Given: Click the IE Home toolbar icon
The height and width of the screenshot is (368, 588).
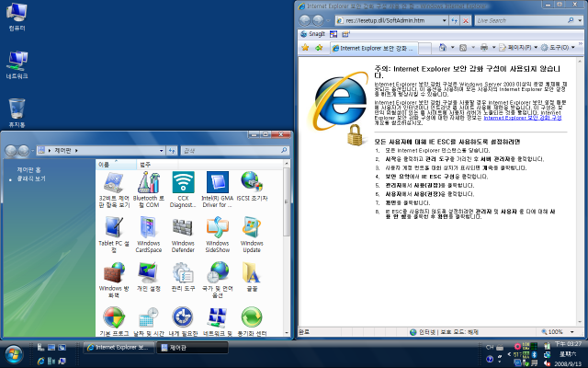Looking at the screenshot, I should (x=443, y=47).
